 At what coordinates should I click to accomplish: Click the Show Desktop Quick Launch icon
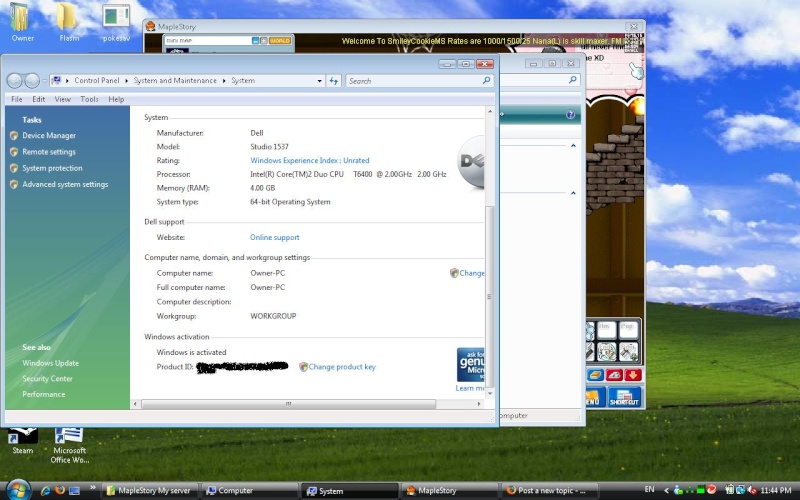point(74,491)
